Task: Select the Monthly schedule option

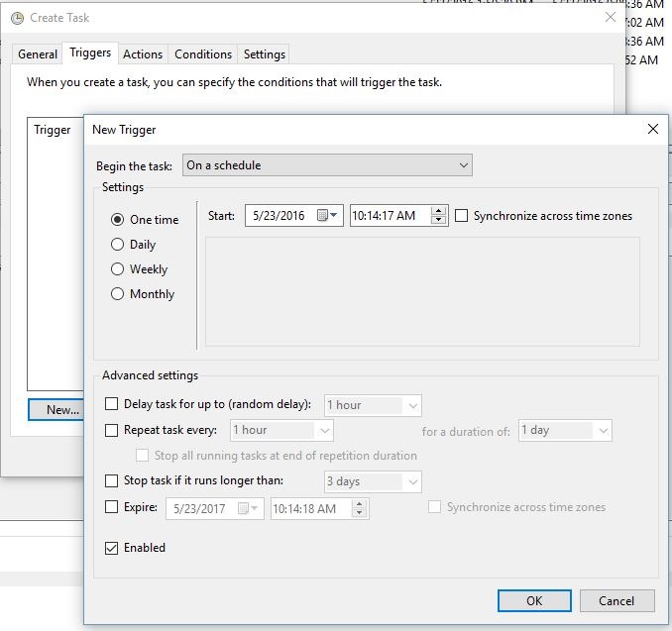Action: (118, 294)
